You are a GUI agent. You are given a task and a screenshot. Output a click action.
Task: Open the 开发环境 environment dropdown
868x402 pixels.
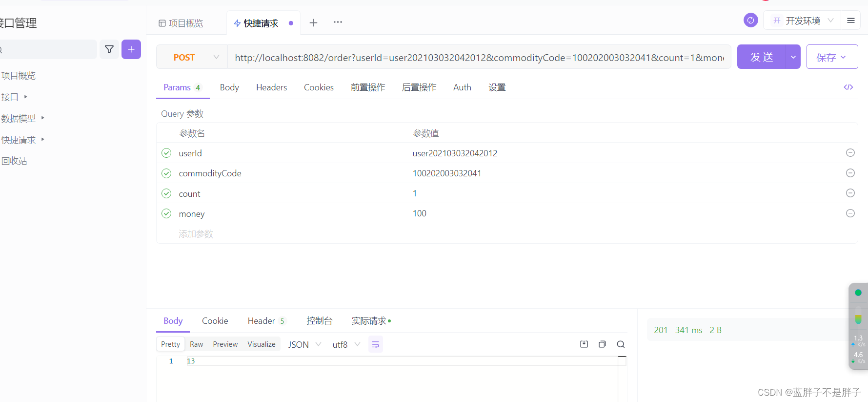click(x=803, y=21)
